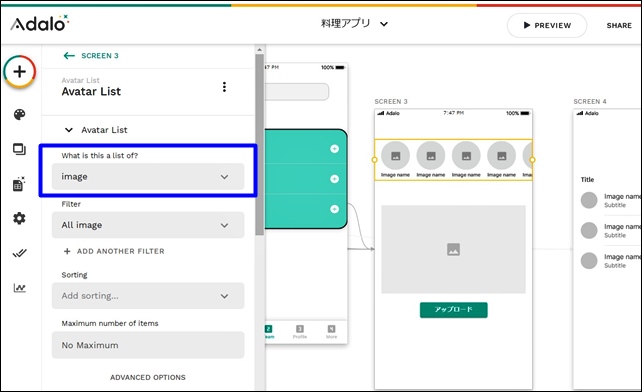Viewport: 642px width, 392px height.
Task: Select the fourth avatar in Screen 3
Action: pos(502,156)
